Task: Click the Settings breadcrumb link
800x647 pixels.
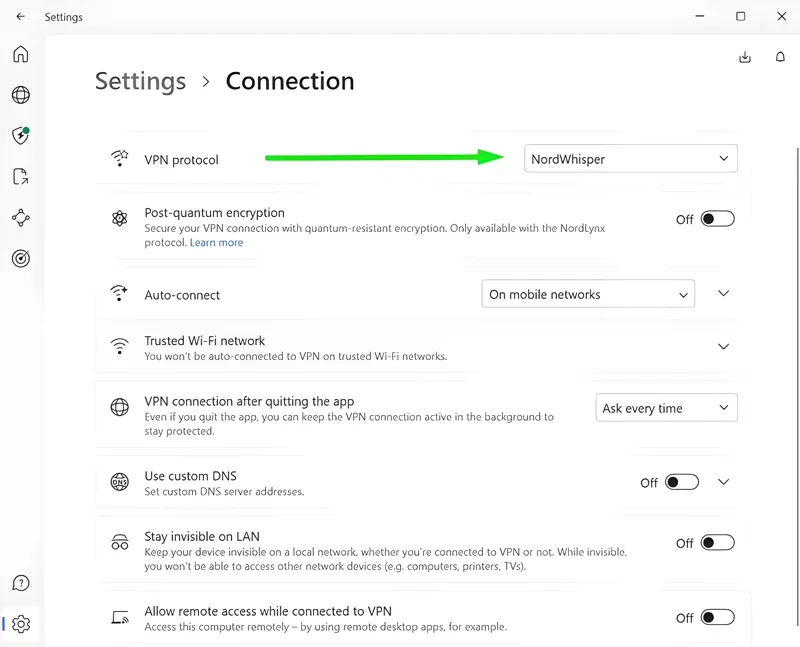Action: (140, 82)
